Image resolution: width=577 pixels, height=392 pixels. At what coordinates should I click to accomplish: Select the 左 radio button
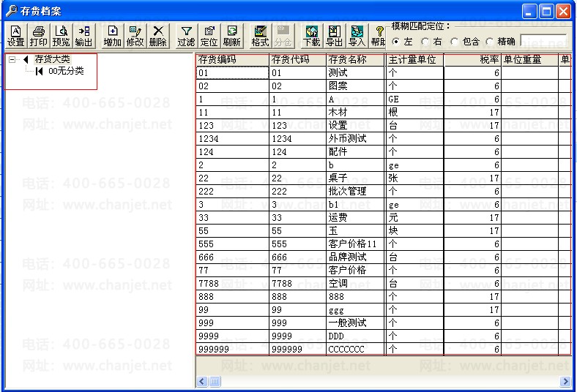pyautogui.click(x=396, y=42)
